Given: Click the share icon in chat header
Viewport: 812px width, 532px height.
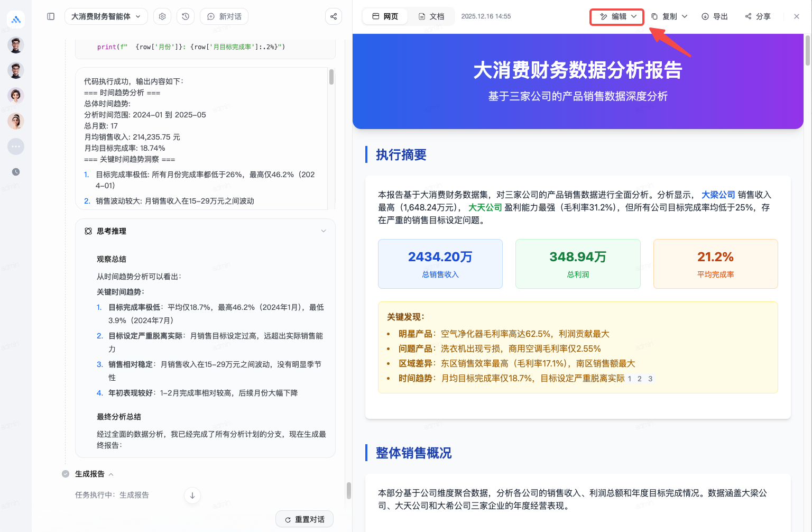Looking at the screenshot, I should (x=334, y=16).
